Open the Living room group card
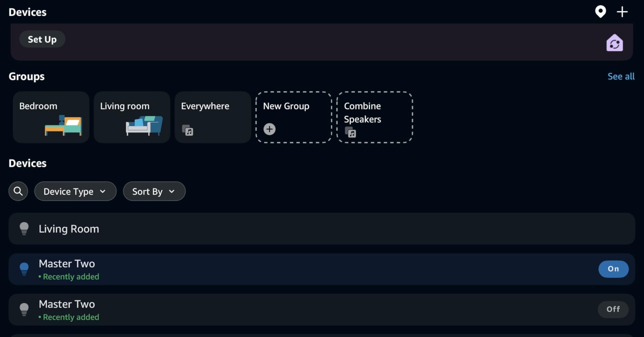644x337 pixels. [x=132, y=117]
